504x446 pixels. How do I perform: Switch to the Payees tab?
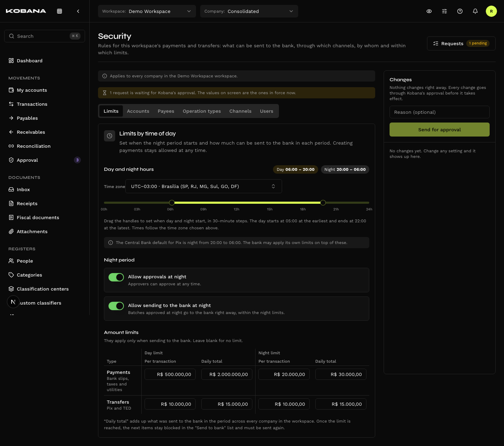pyautogui.click(x=166, y=111)
